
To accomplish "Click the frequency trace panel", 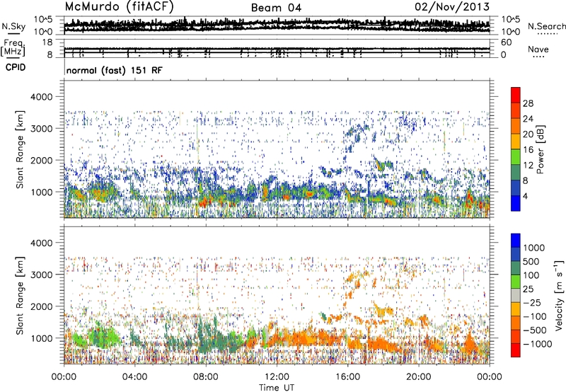I will pyautogui.click(x=277, y=48).
